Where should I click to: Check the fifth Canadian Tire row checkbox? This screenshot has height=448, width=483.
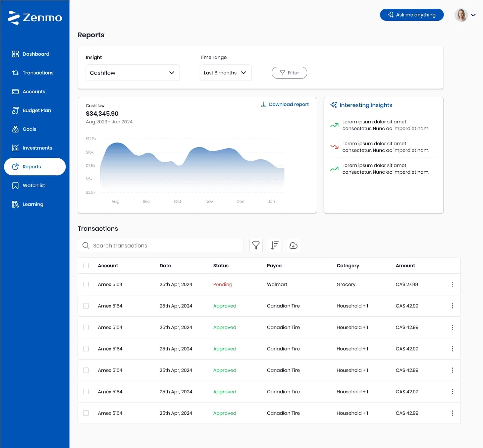coord(86,392)
